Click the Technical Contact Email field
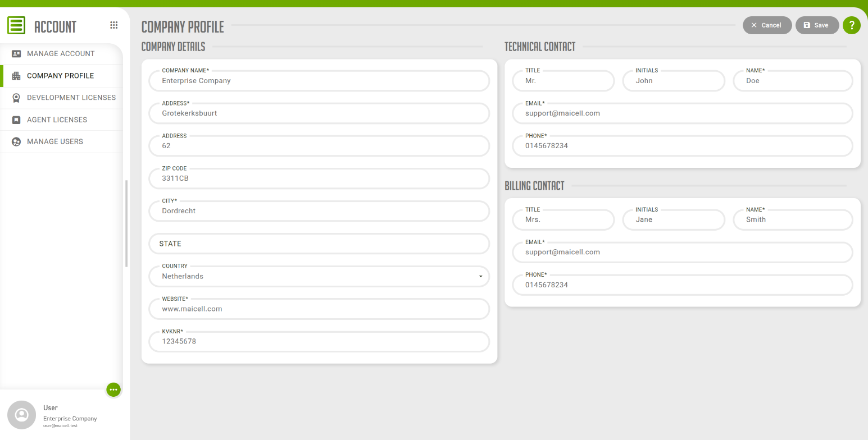The width and height of the screenshot is (868, 440). 683,113
